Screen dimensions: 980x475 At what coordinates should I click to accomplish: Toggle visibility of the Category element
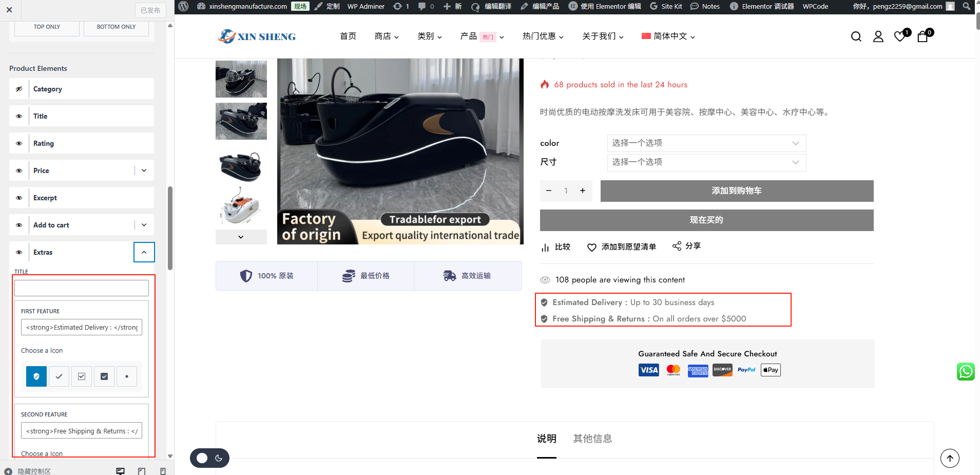tap(19, 89)
